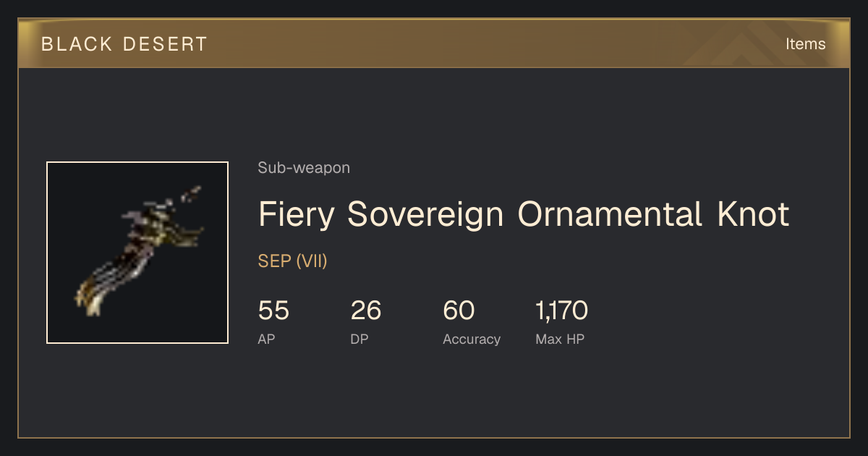Click the 26 DP value
Screen dimensions: 868x456
366,311
